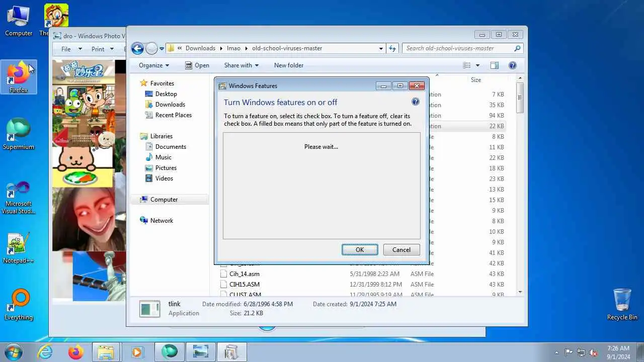Click the Windows Start button

coord(14,352)
